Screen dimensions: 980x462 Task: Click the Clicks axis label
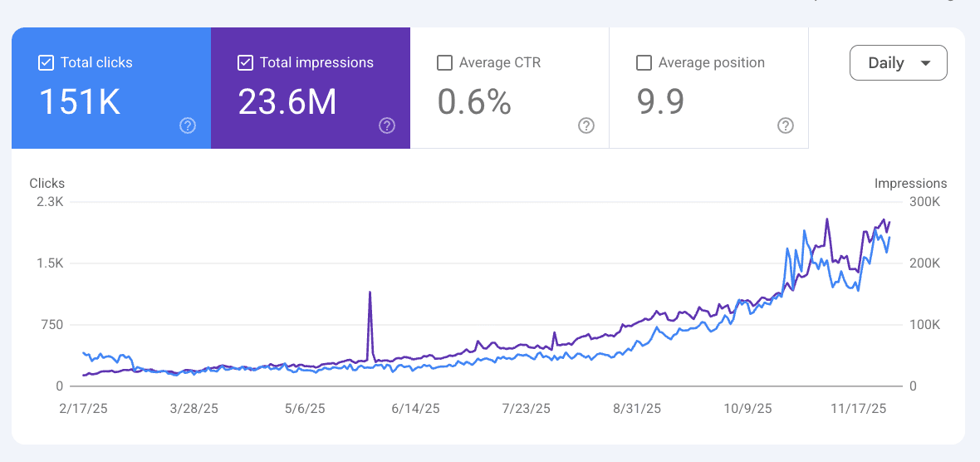pyautogui.click(x=47, y=183)
